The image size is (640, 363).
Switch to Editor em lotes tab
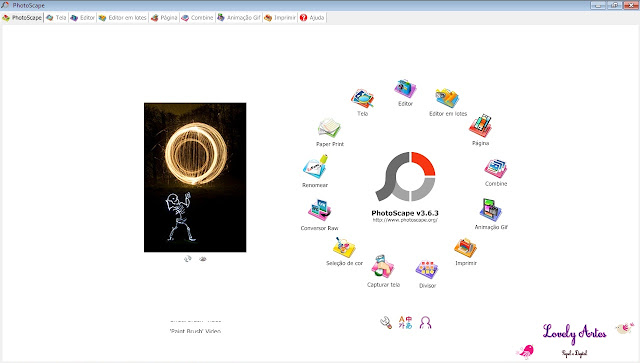pyautogui.click(x=122, y=18)
